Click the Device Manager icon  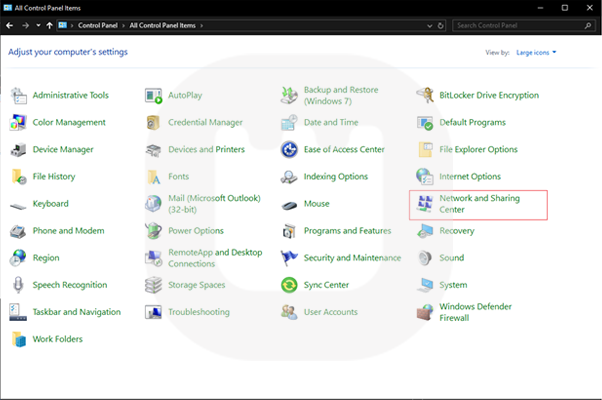point(18,150)
